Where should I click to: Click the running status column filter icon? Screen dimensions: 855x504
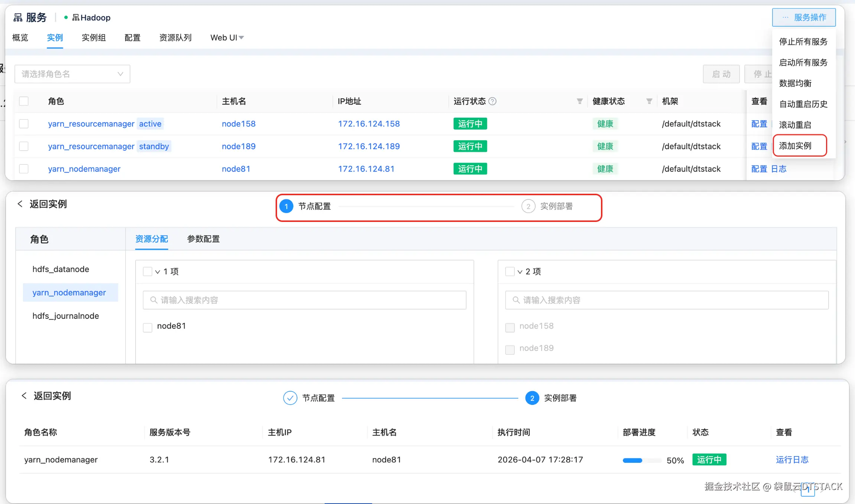click(579, 101)
